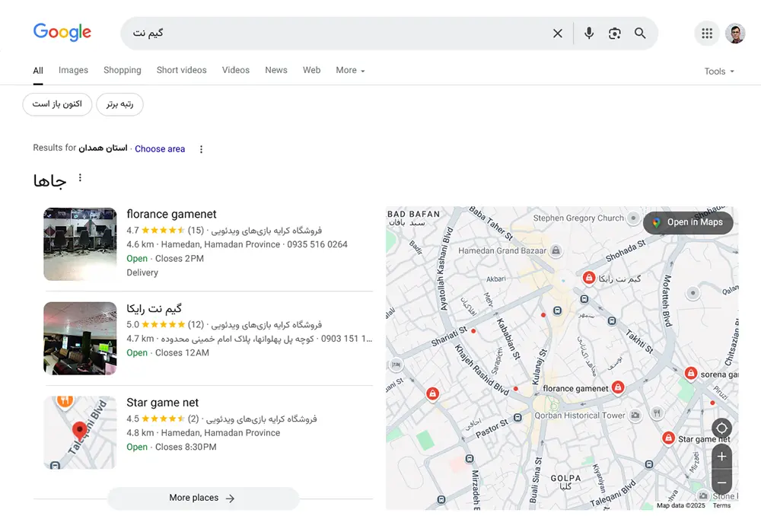Click the Hamedan Grand Bazaar map marker
The height and width of the screenshot is (532, 761).
(x=556, y=250)
